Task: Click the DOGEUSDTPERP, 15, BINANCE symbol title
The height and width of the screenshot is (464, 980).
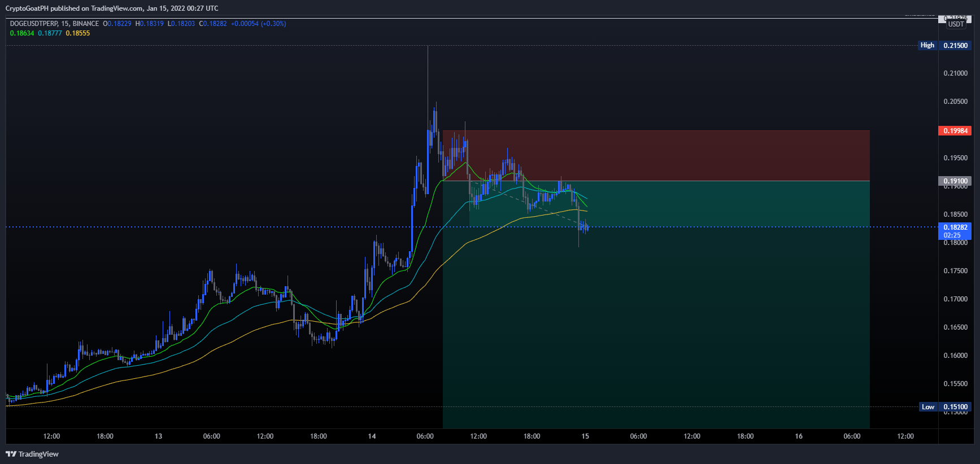Action: coord(54,24)
